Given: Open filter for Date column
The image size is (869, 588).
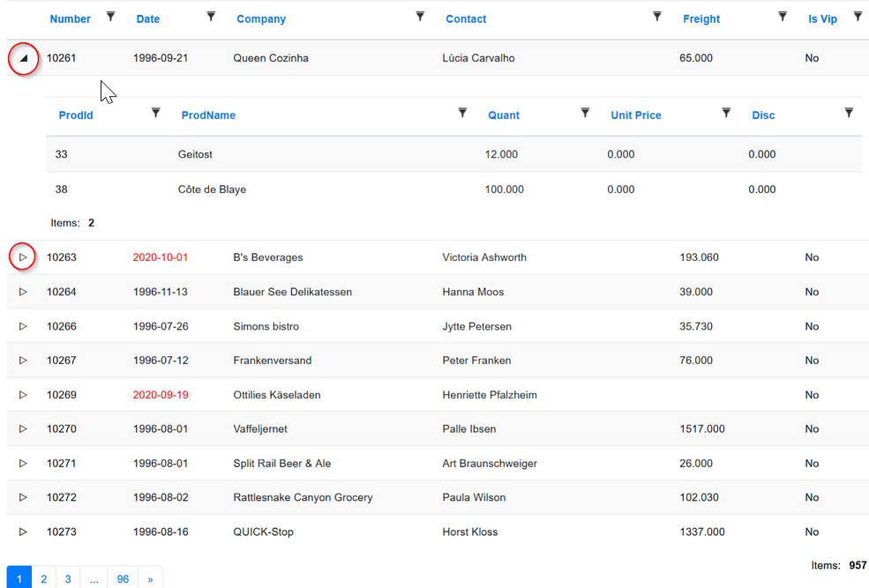Looking at the screenshot, I should pyautogui.click(x=211, y=17).
